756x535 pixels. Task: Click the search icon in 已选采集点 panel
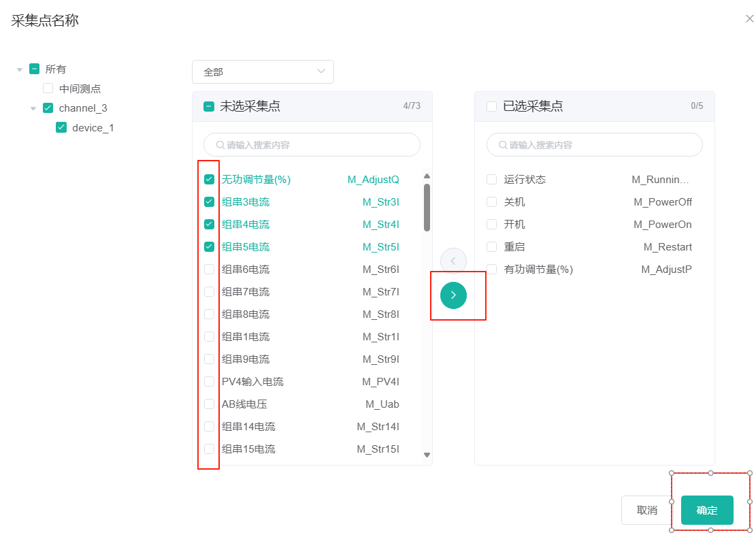click(503, 145)
